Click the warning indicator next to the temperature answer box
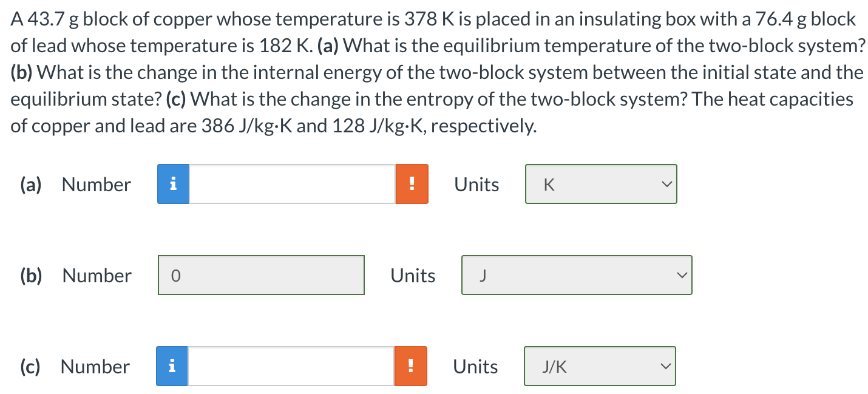The width and height of the screenshot is (868, 394). click(412, 184)
